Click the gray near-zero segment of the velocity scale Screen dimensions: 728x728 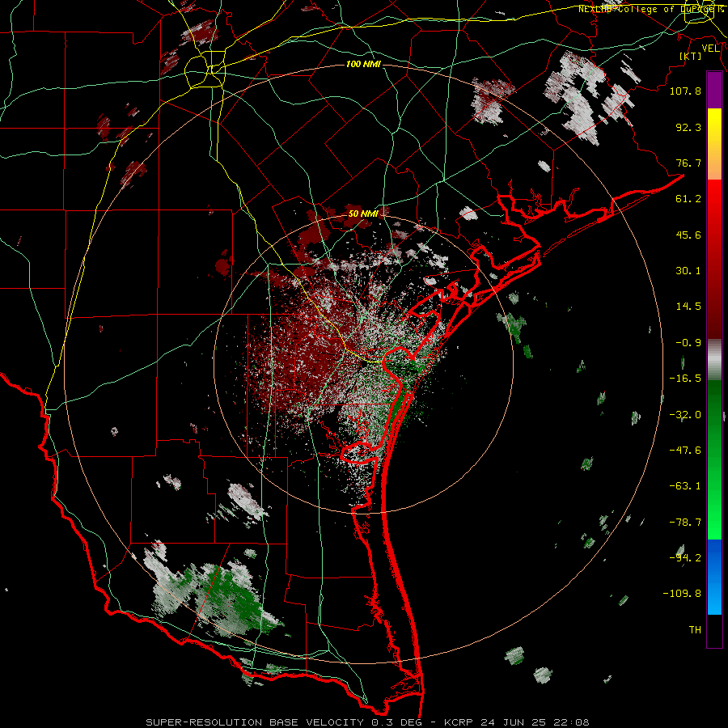[714, 360]
